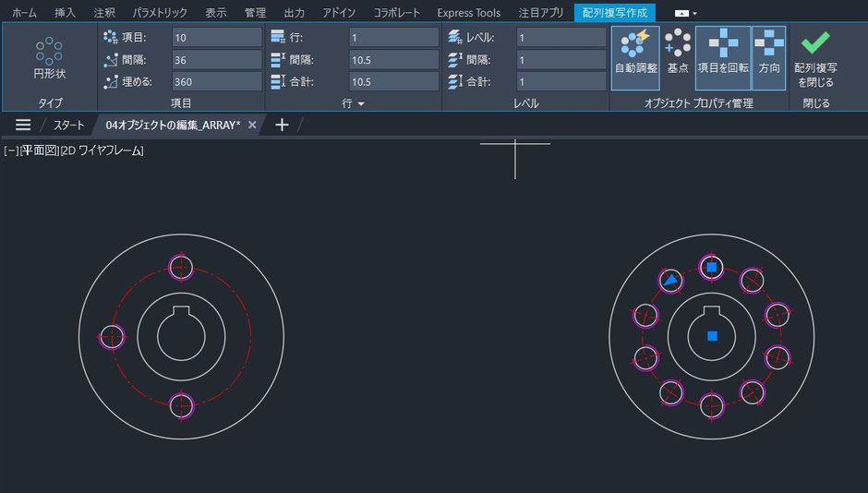
Task: Open the [平面図] view controls menu
Action: pyautogui.click(x=39, y=150)
